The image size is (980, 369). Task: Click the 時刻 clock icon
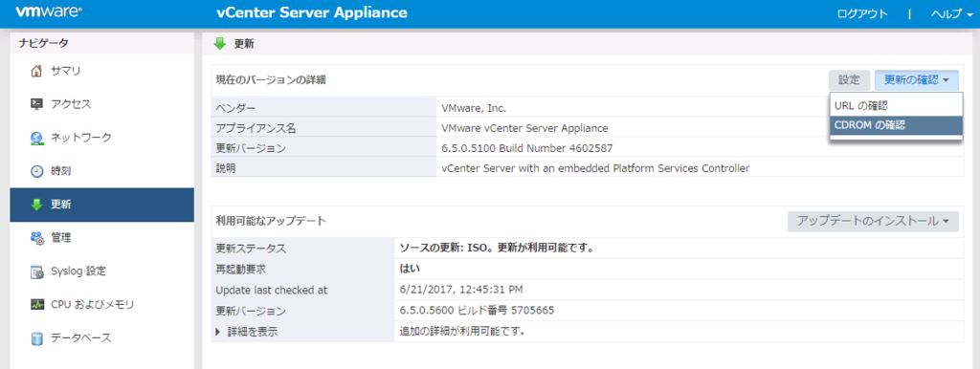37,171
